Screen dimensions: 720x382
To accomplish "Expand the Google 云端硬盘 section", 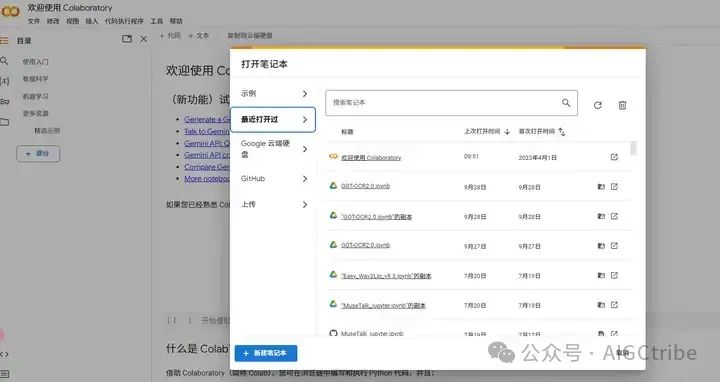I will [273, 149].
